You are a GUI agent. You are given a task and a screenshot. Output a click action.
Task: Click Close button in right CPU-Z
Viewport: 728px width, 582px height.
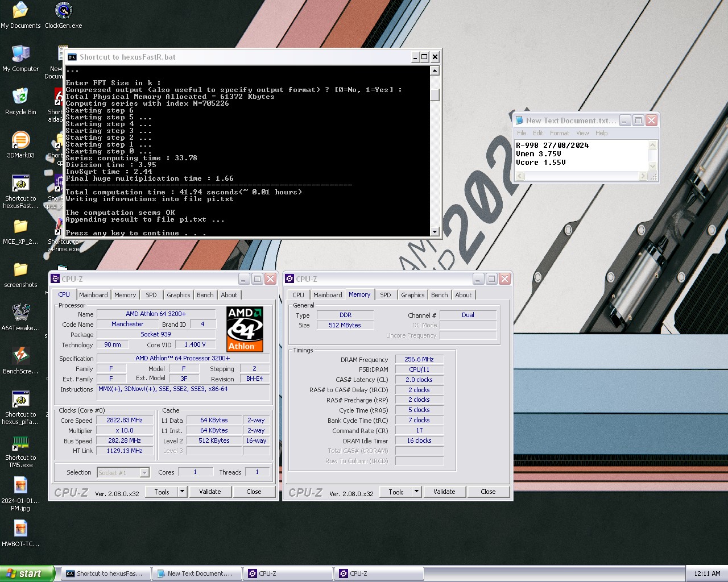tap(488, 492)
